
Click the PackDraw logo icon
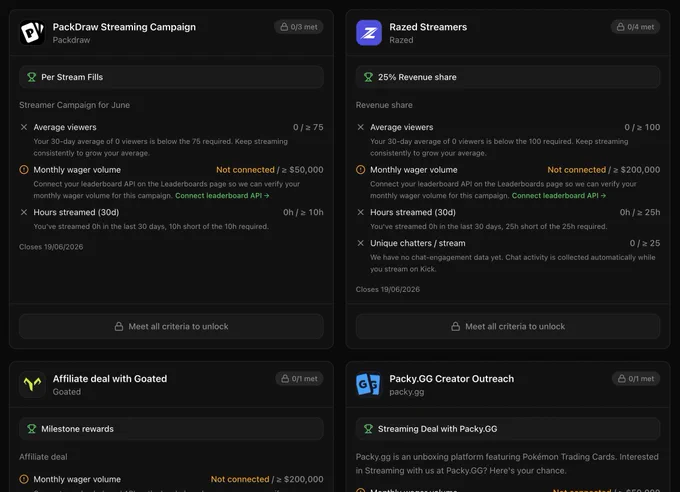[x=32, y=33]
